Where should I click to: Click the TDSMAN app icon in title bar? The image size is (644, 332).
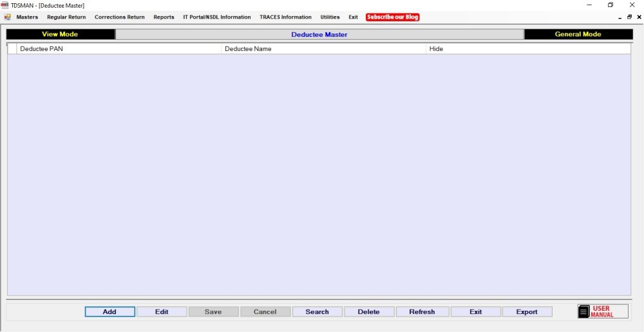(x=5, y=5)
